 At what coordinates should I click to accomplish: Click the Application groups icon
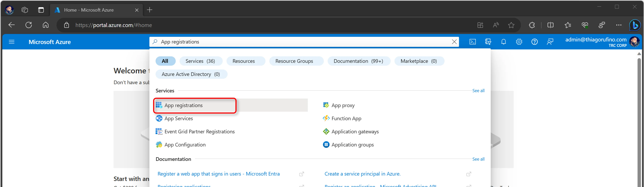(x=326, y=144)
